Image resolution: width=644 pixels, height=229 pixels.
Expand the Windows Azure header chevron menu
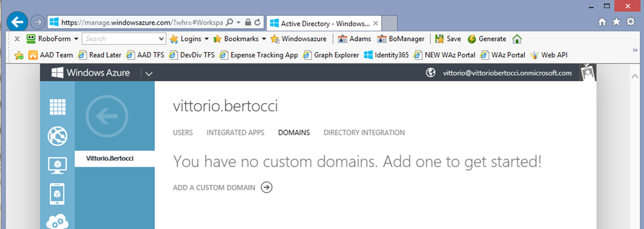[149, 74]
